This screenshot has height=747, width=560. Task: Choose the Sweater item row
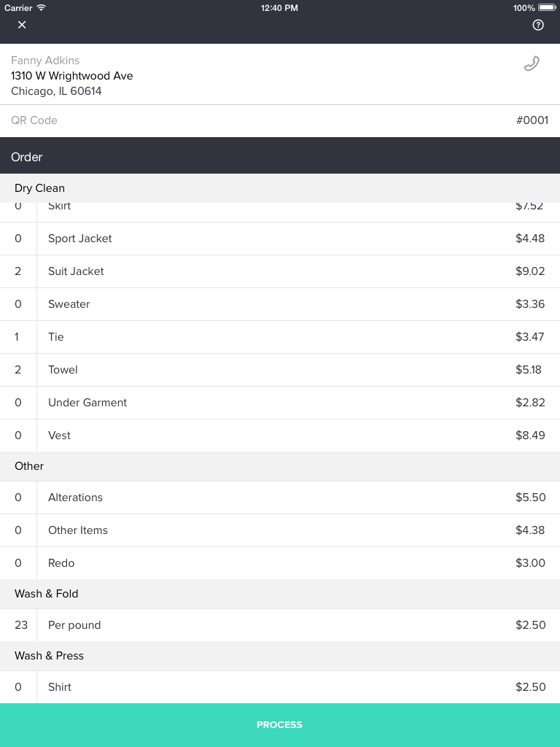click(x=280, y=304)
